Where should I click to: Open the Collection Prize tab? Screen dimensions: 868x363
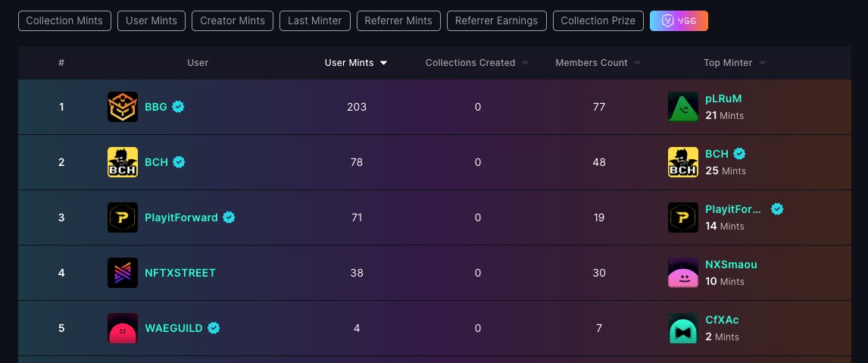(x=598, y=21)
